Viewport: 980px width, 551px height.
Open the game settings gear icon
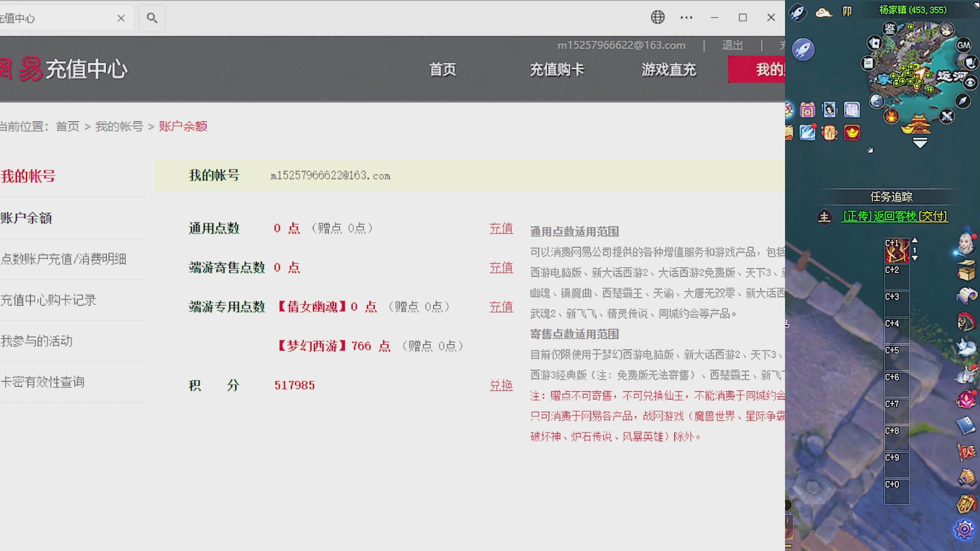(x=964, y=530)
